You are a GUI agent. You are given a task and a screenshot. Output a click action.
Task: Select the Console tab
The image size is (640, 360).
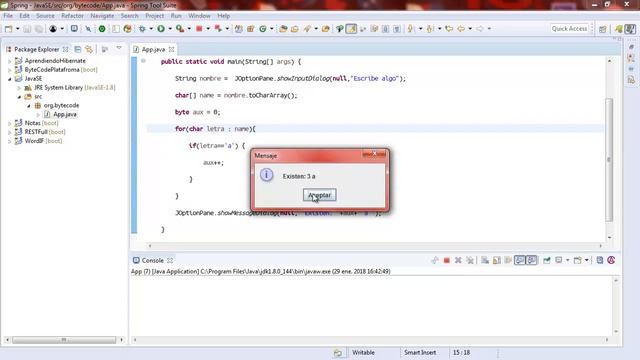(153, 260)
